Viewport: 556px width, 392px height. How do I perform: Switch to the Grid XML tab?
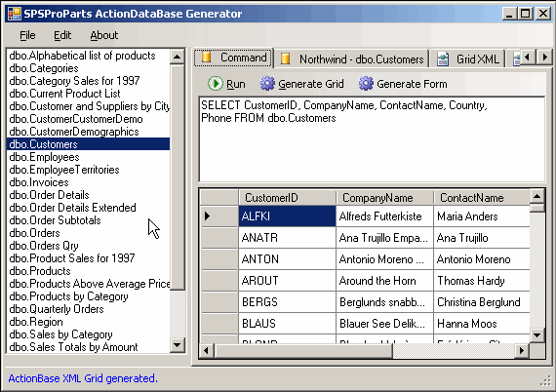tap(468, 59)
